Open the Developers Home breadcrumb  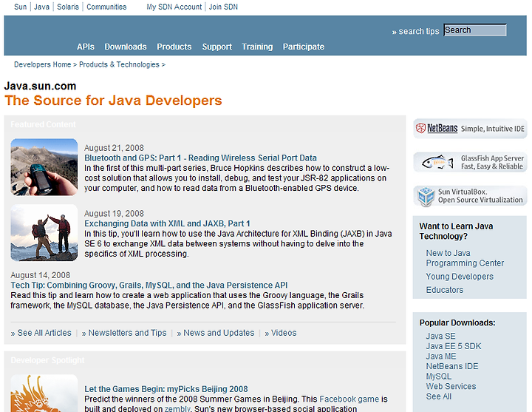tap(42, 64)
